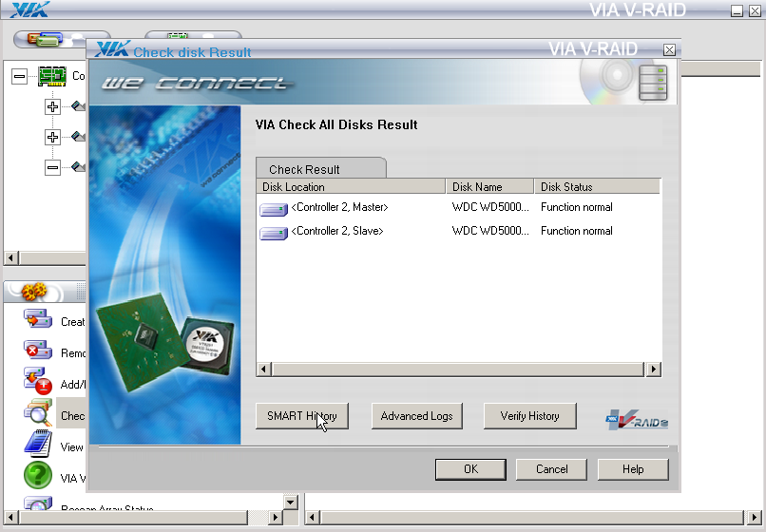Sort by Disk Status column header
The width and height of the screenshot is (766, 532).
pyautogui.click(x=597, y=186)
